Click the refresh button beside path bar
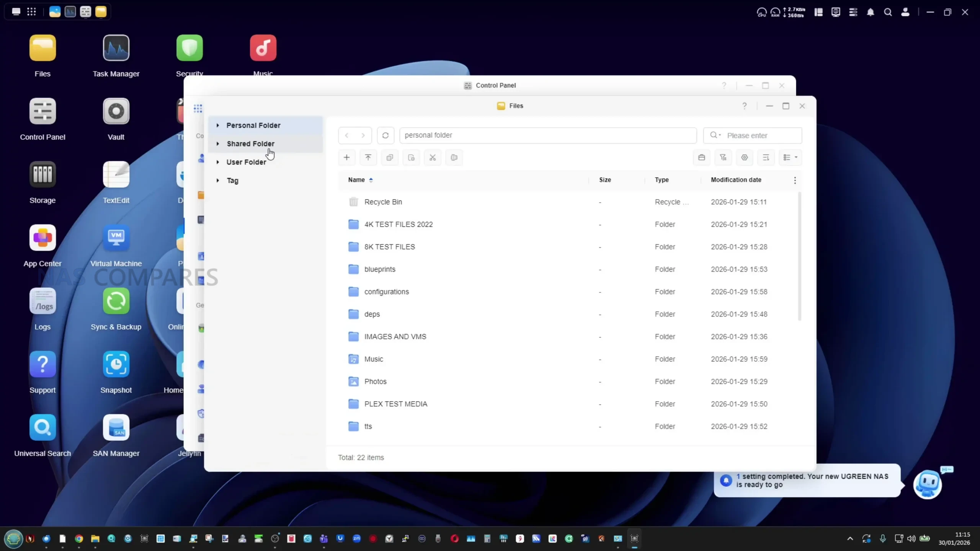The width and height of the screenshot is (980, 551). 385,135
